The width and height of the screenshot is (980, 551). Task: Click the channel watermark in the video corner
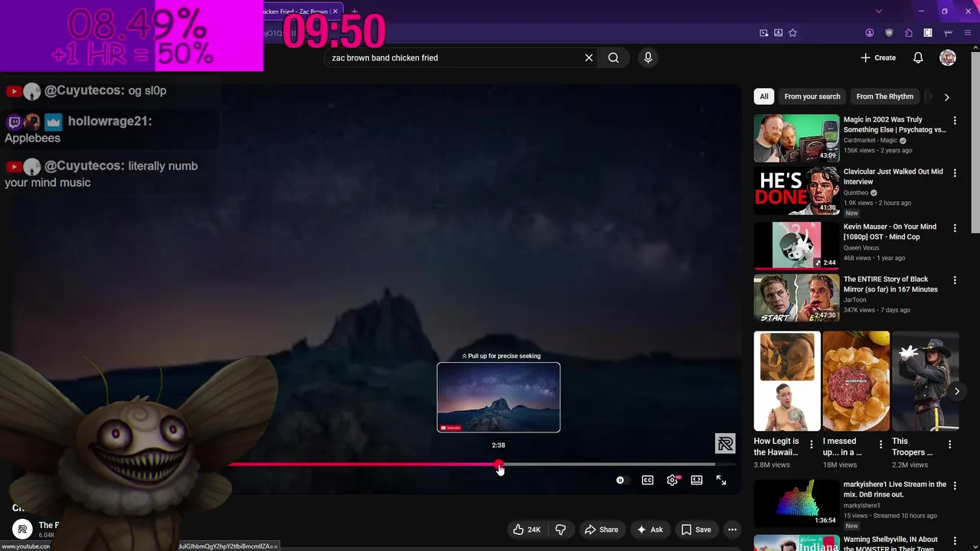(725, 443)
